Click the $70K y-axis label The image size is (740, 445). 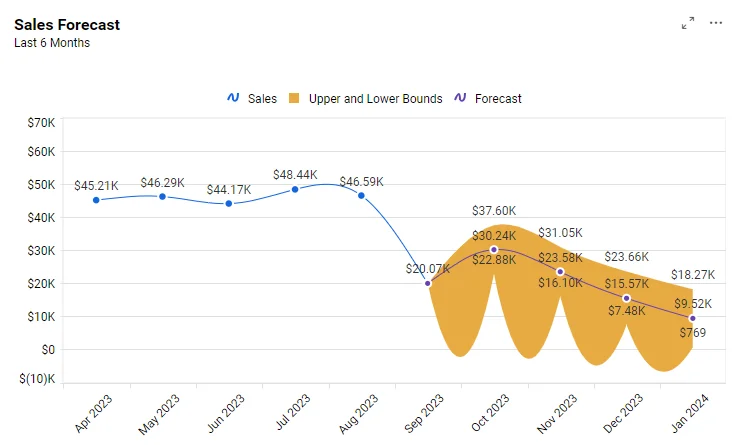click(41, 123)
